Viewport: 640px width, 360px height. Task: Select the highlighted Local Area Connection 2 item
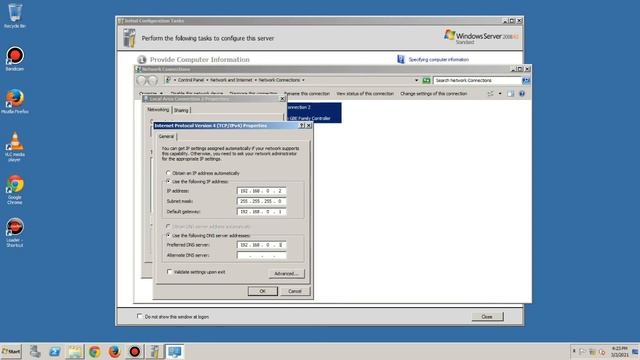313,112
